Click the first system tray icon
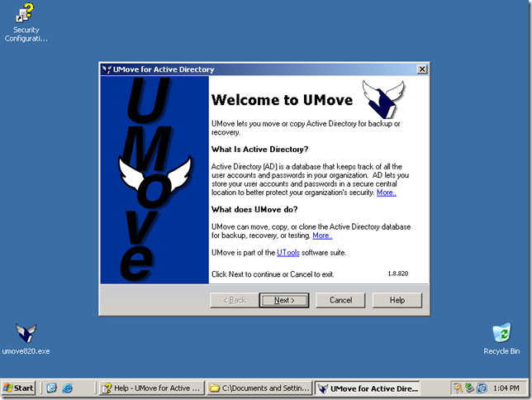 [458, 388]
